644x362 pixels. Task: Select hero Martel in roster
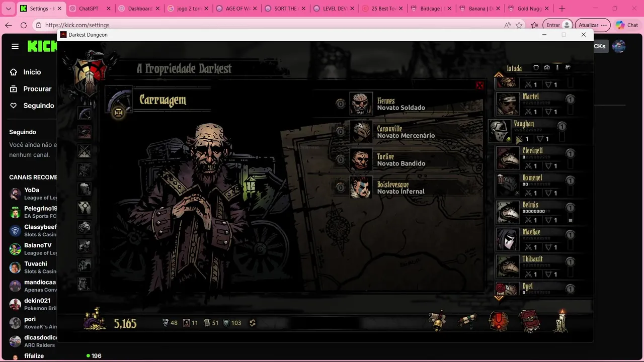pyautogui.click(x=535, y=104)
